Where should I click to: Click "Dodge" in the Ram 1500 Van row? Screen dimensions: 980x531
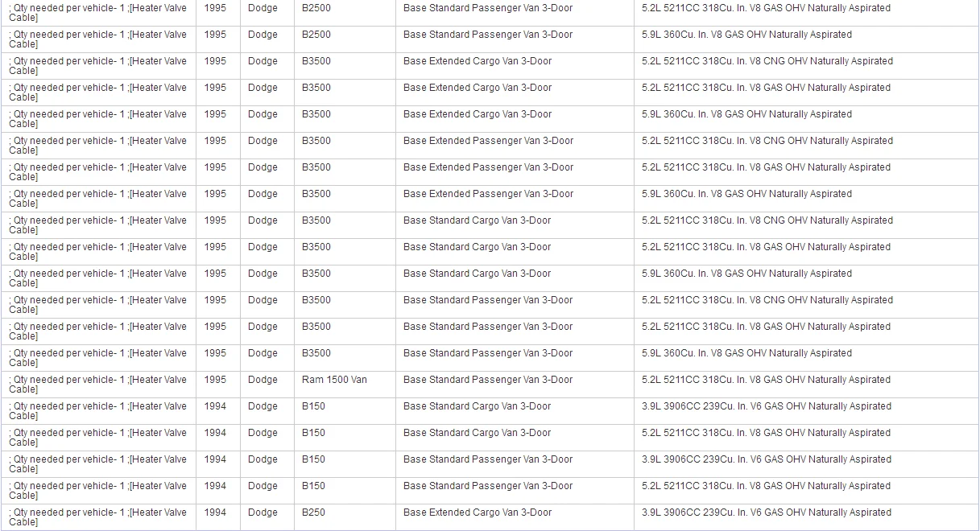tap(263, 380)
